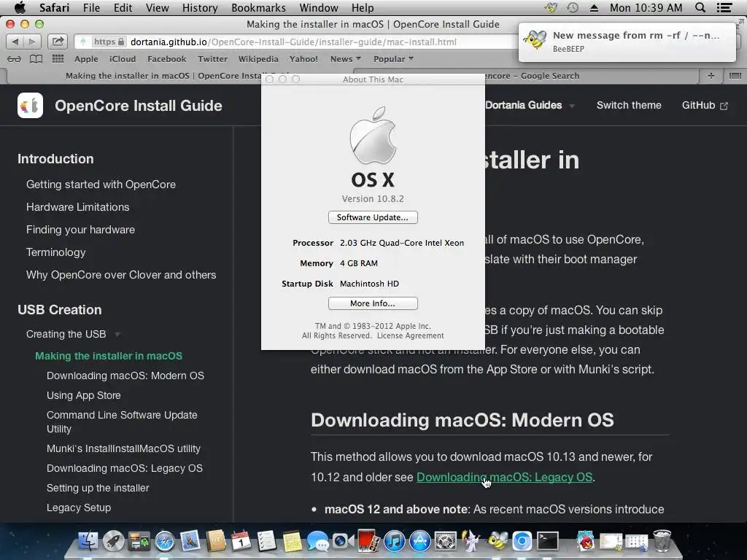747x560 pixels.
Task: Open yellow Notes pad in Dock
Action: 292,541
